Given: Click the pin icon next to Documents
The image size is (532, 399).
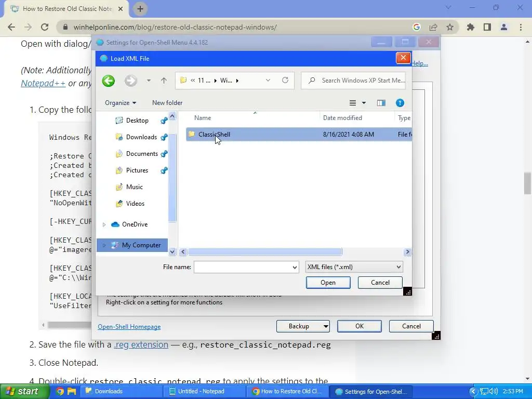Looking at the screenshot, I should 164,154.
